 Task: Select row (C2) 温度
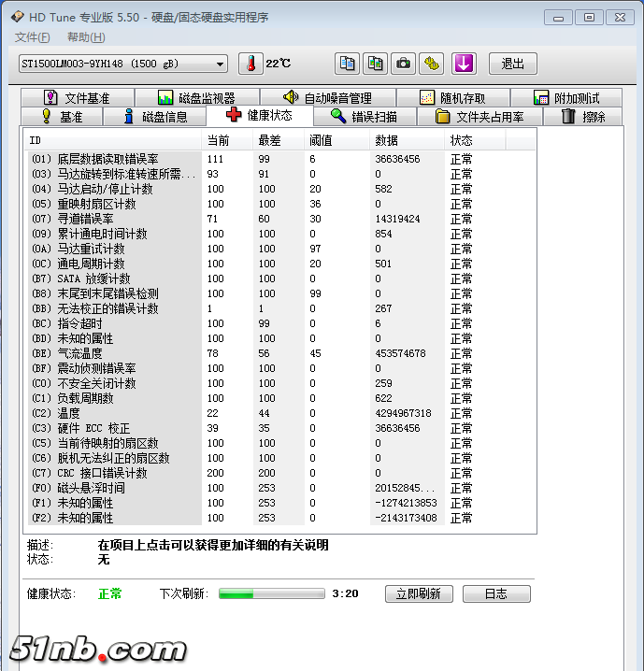[x=279, y=413]
